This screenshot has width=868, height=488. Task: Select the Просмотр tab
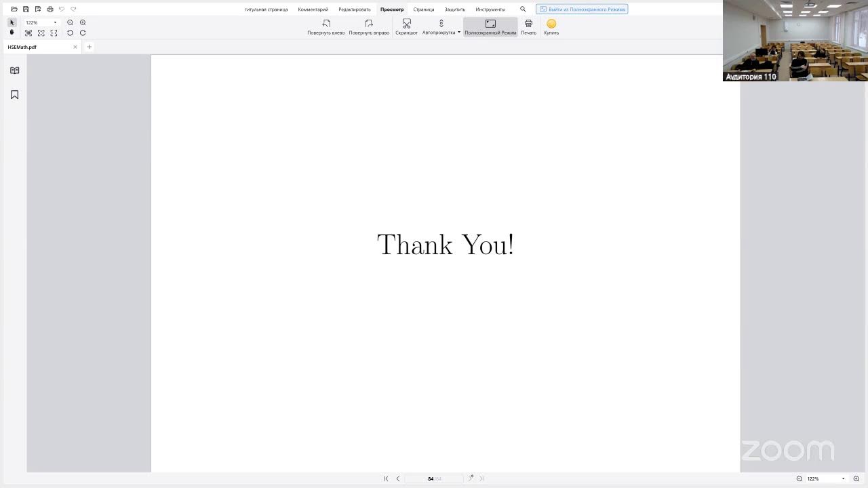[392, 9]
